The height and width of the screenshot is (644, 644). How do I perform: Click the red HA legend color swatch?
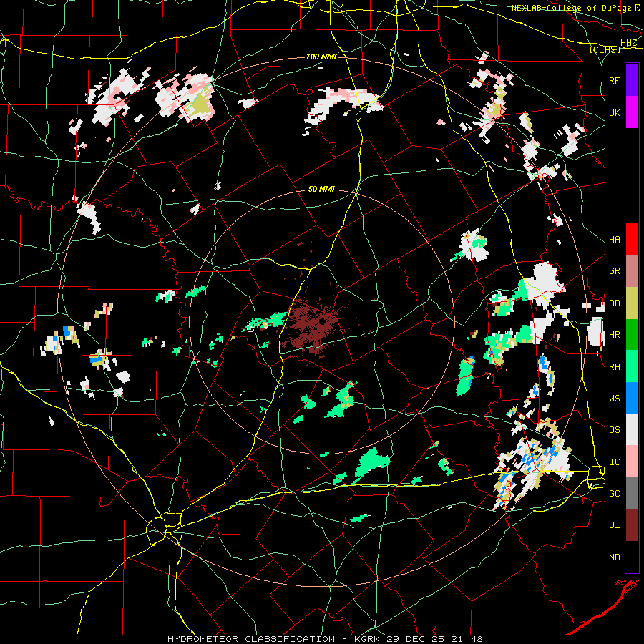[x=632, y=239]
